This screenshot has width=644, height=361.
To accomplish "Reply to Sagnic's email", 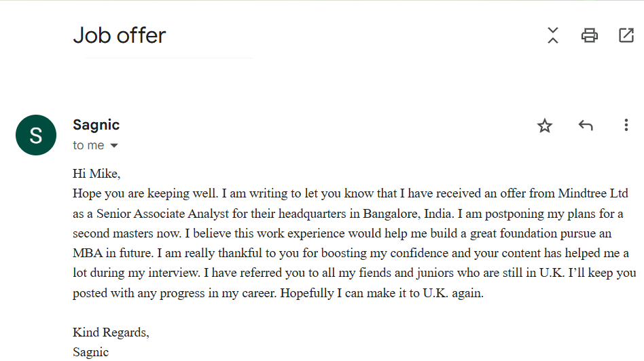I will pos(586,126).
